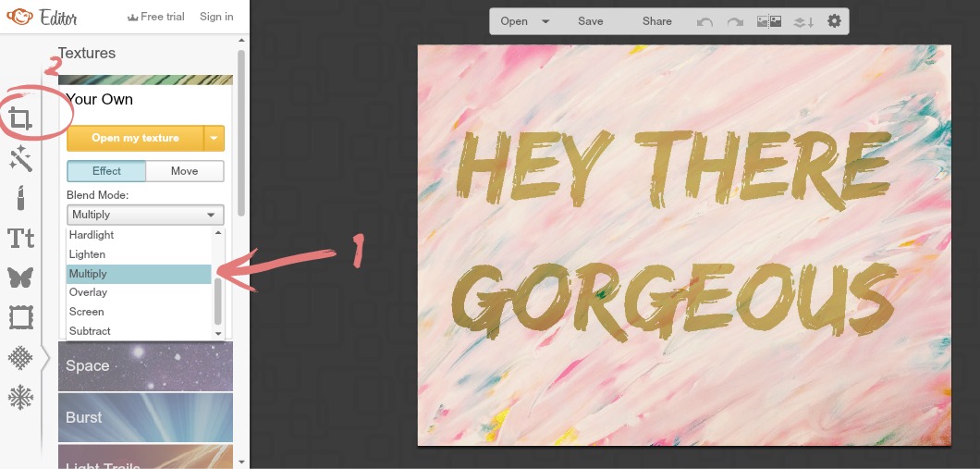Viewport: 980px width, 469px height.
Task: Choose the Space texture thumbnail
Action: 145,366
